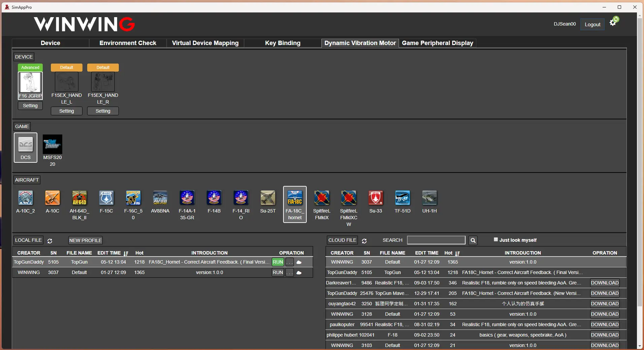Sort local files by EDIT TIME column
Image resolution: width=644 pixels, height=350 pixels.
(113, 253)
